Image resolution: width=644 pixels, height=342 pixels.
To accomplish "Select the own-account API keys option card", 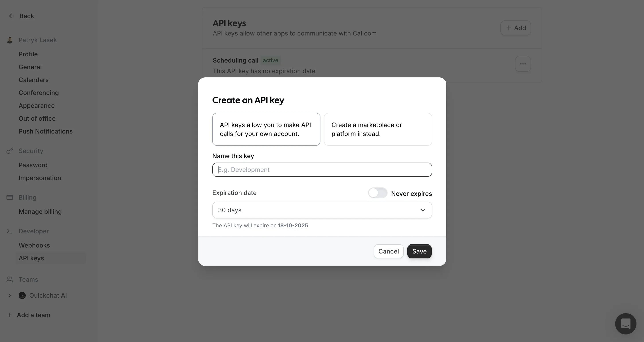I will point(266,129).
